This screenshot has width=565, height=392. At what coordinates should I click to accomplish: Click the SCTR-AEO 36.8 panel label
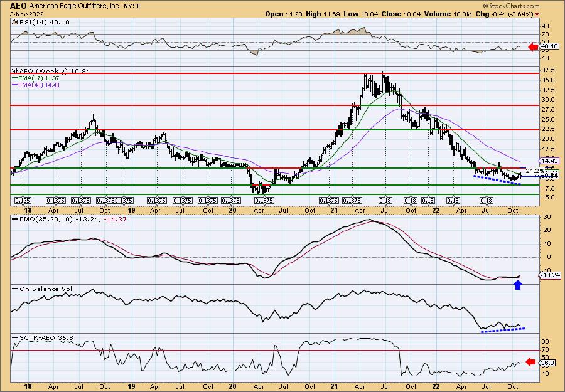(x=43, y=337)
